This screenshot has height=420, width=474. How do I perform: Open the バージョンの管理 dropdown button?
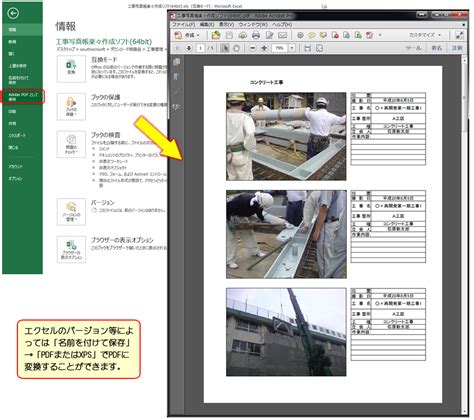[71, 212]
